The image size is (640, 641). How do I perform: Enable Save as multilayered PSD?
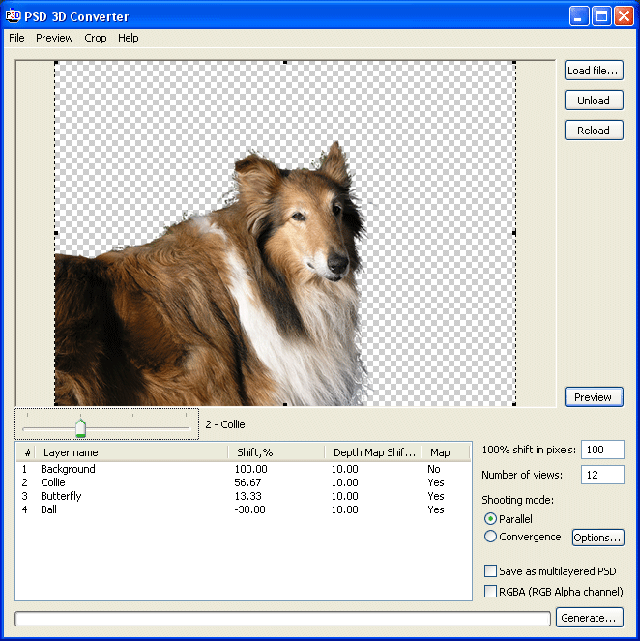(490, 571)
